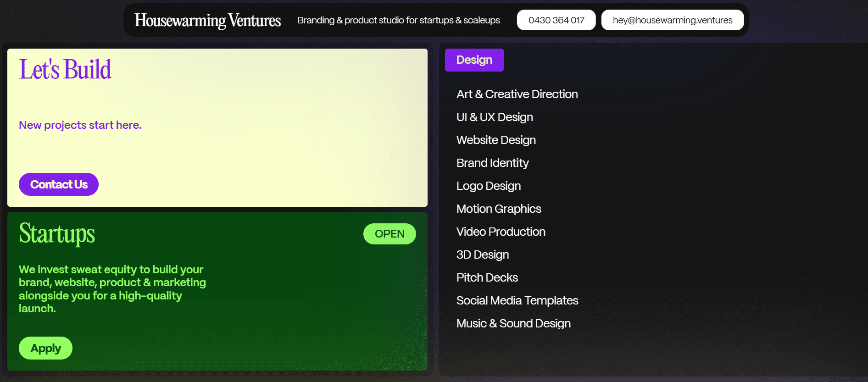The height and width of the screenshot is (382, 868).
Task: Open Website Design service
Action: tap(496, 140)
